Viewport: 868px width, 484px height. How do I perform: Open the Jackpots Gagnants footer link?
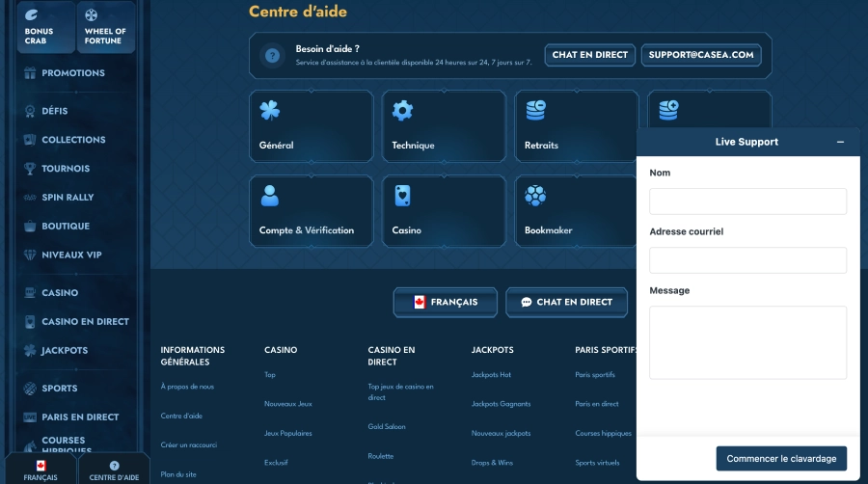[501, 404]
